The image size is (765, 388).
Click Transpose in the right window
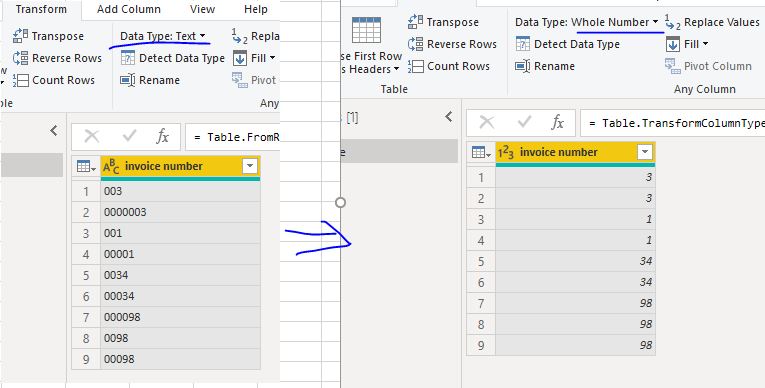[x=443, y=22]
